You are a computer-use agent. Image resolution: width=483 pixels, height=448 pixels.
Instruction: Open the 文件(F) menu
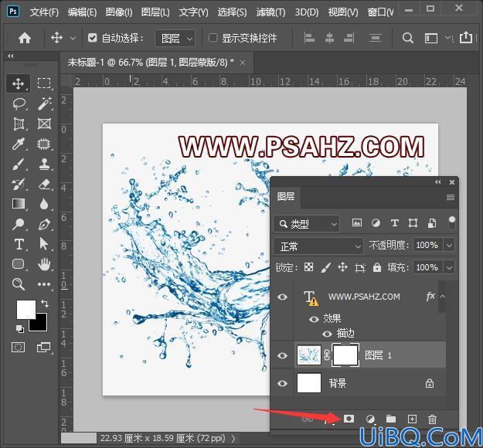pyautogui.click(x=44, y=12)
